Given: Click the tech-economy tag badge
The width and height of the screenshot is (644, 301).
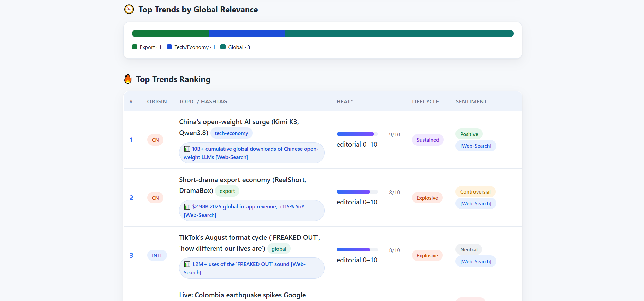Looking at the screenshot, I should tap(231, 133).
